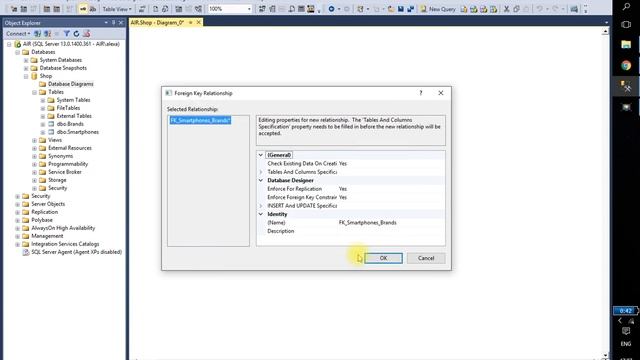The image size is (640, 360).
Task: Select the dbo.Brands table
Action: (x=70, y=124)
